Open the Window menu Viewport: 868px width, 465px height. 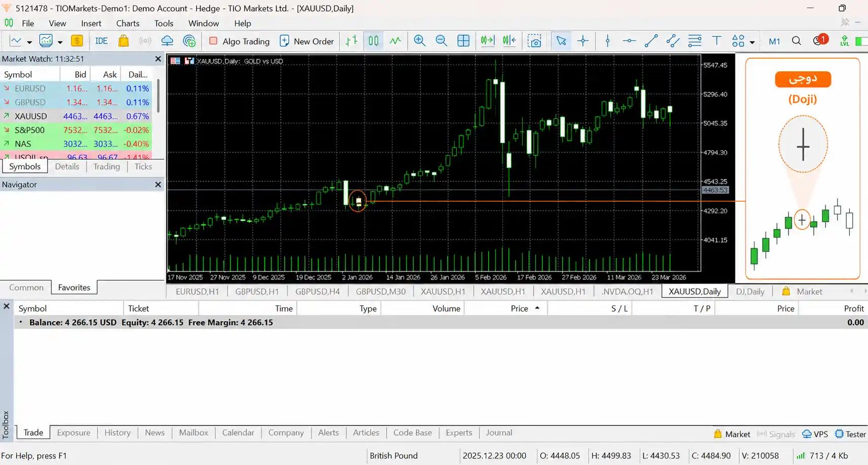(204, 23)
